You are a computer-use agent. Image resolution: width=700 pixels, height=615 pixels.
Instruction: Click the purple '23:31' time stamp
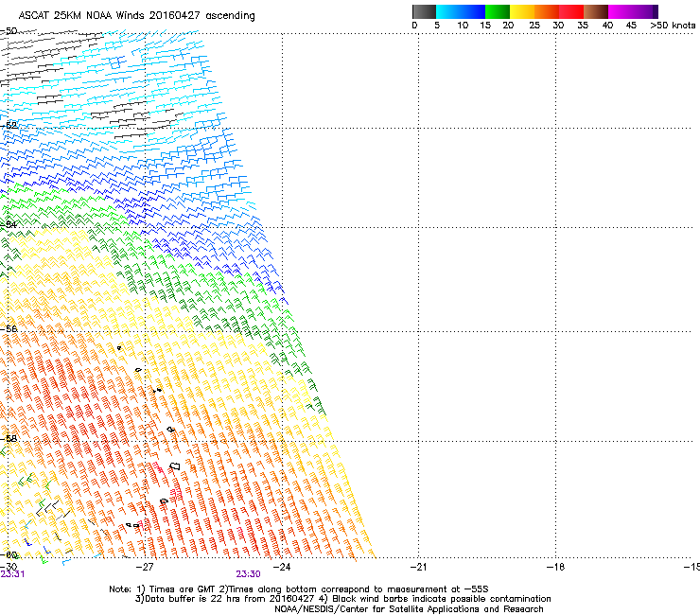point(12,574)
